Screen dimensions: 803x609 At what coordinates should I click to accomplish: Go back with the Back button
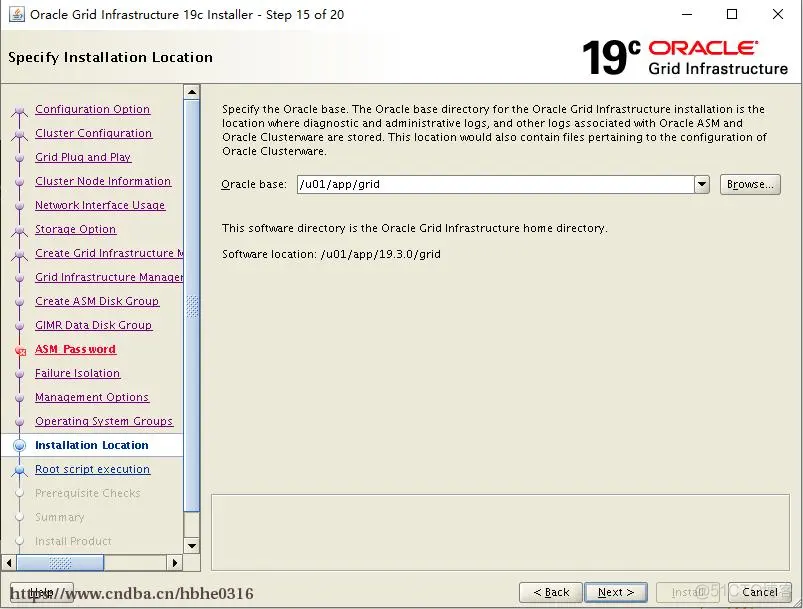551,593
